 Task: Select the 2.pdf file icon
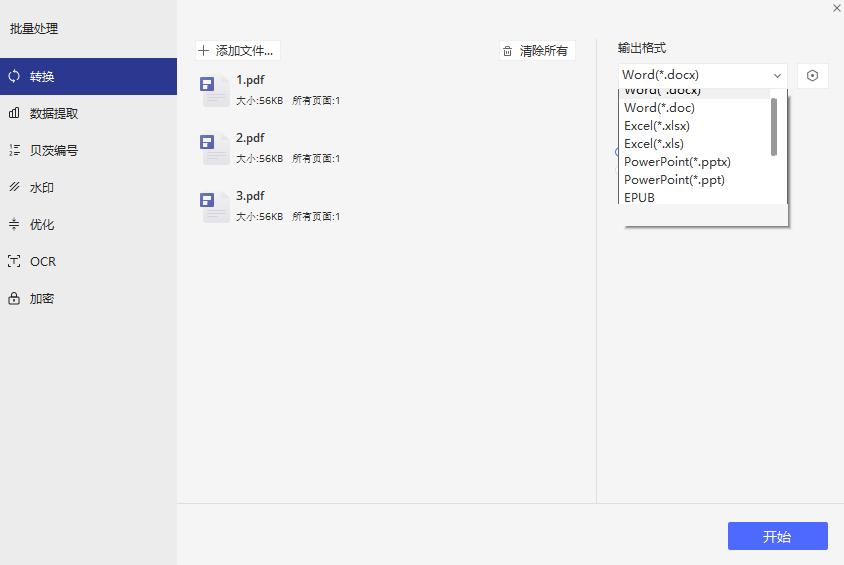coord(215,149)
